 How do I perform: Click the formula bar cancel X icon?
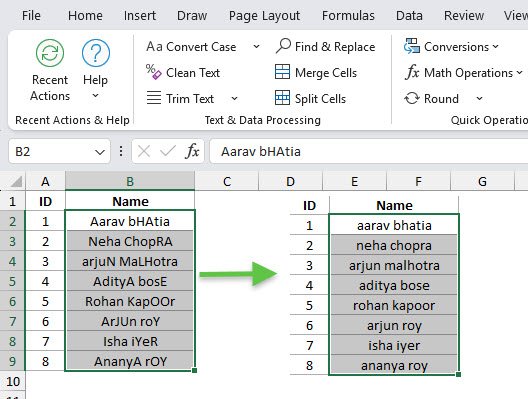(144, 152)
